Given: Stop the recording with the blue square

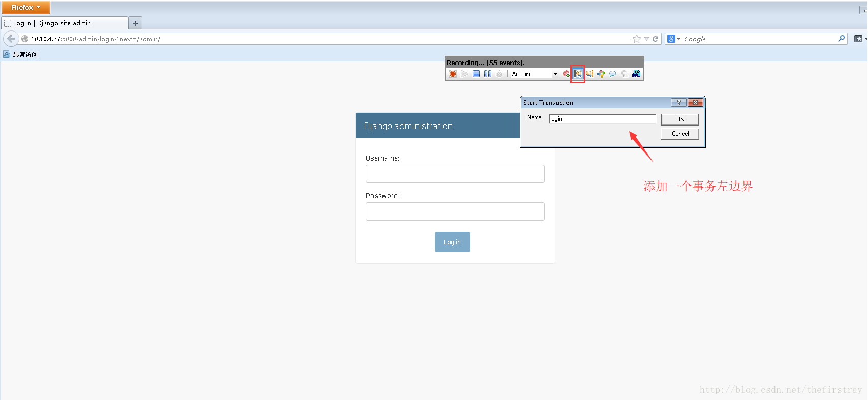Looking at the screenshot, I should tap(476, 74).
